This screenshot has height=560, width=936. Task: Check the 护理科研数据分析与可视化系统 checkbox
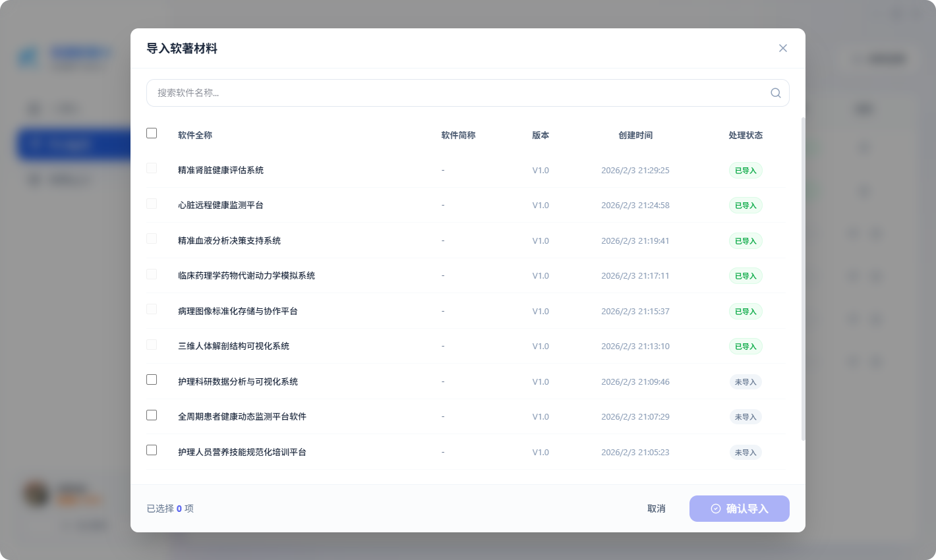point(152,379)
